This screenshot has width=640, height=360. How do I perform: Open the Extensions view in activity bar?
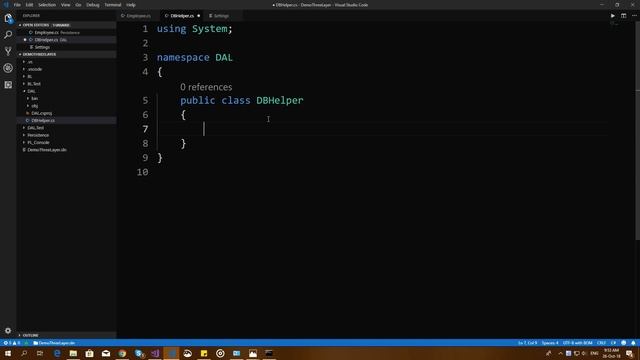coord(8,85)
